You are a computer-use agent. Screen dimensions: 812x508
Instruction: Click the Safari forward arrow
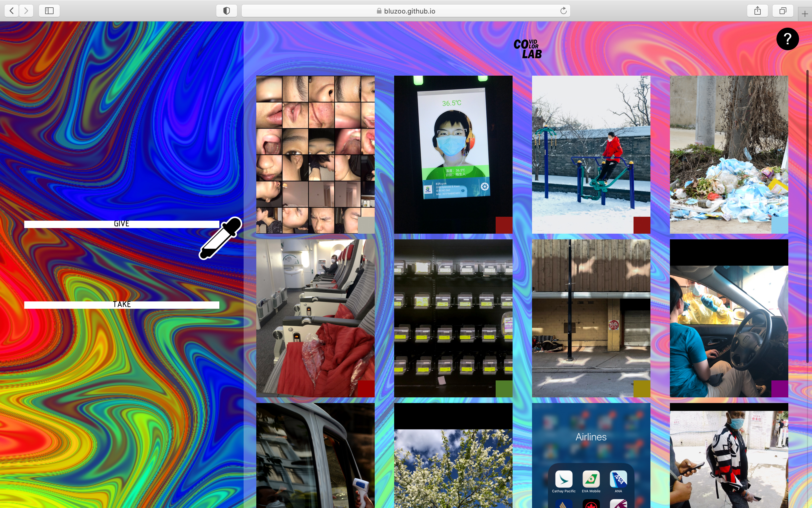26,11
